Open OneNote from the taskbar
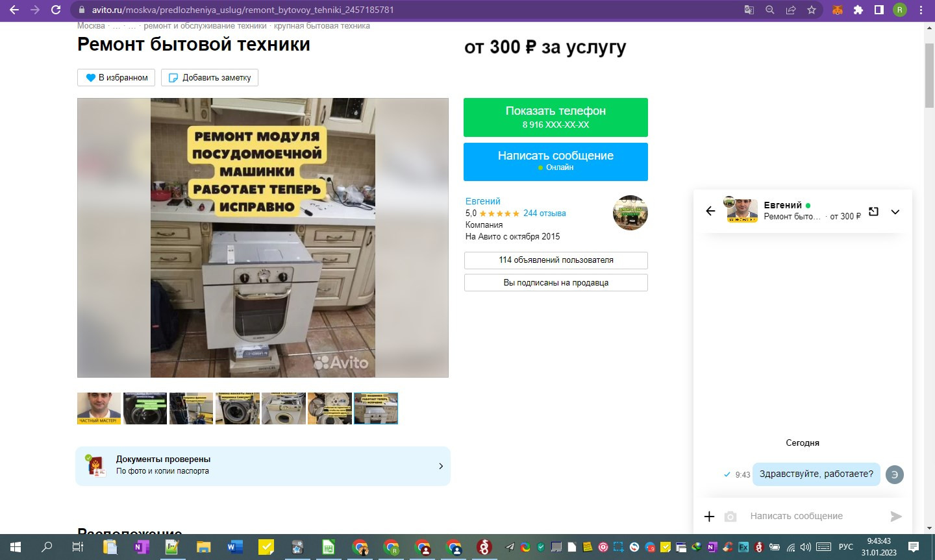Image resolution: width=935 pixels, height=560 pixels. (140, 547)
